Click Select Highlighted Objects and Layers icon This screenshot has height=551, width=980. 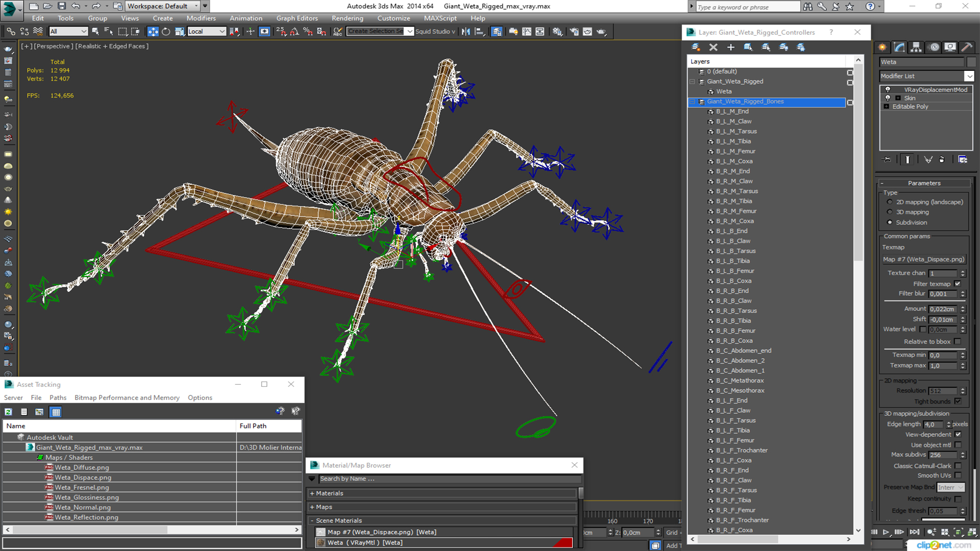[748, 47]
